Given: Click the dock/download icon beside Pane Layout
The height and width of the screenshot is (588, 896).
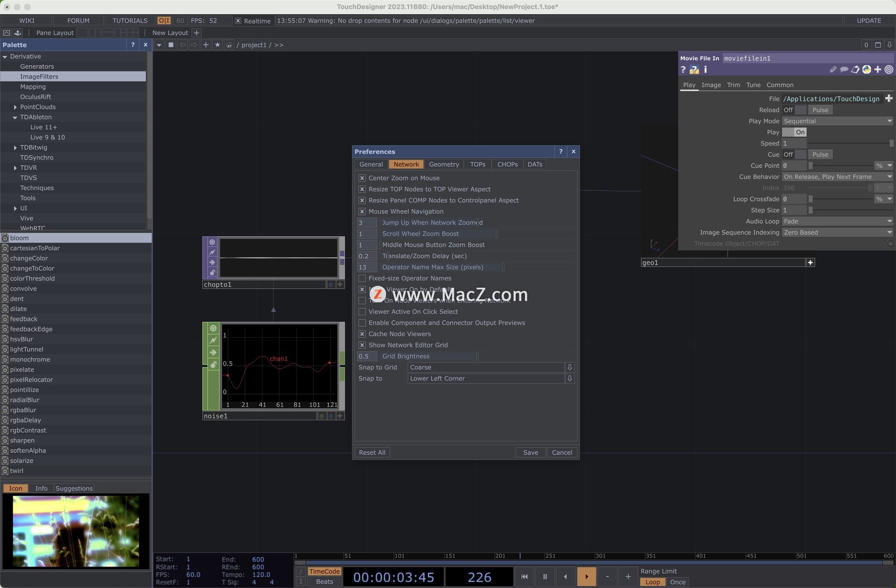Looking at the screenshot, I should (18, 33).
